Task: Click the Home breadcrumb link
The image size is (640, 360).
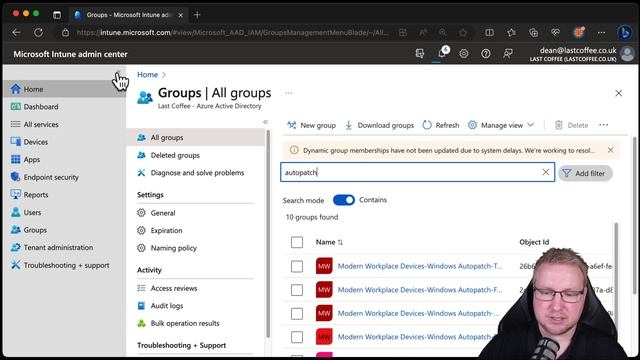Action: pos(147,75)
